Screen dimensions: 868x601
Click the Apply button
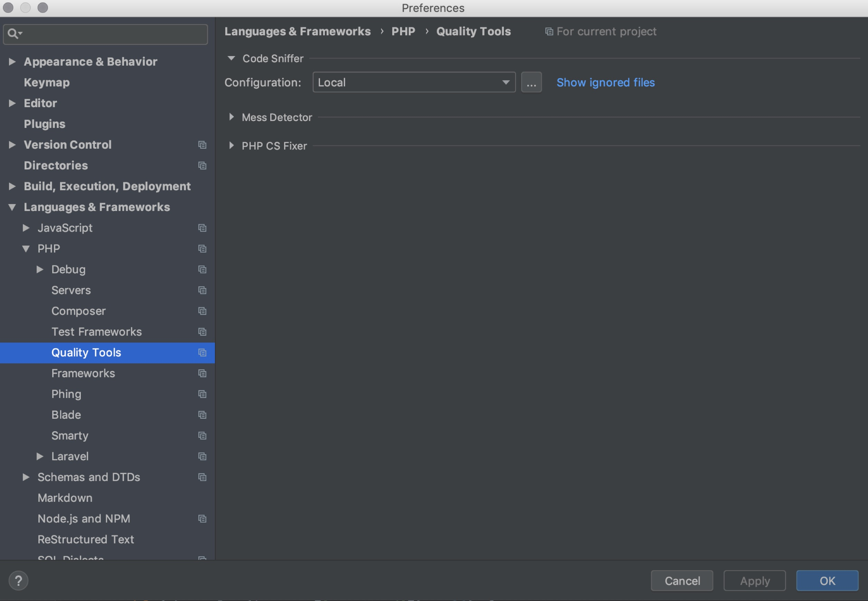(754, 581)
